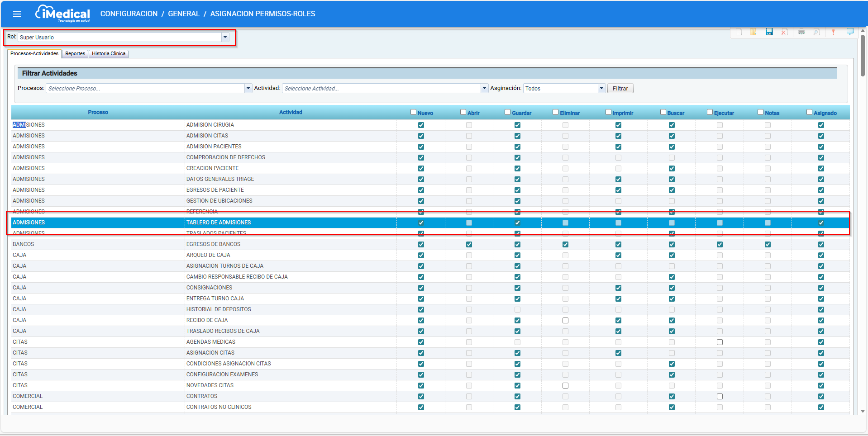868x436 pixels.
Task: Expand the Procesos dropdown list
Action: click(x=248, y=88)
